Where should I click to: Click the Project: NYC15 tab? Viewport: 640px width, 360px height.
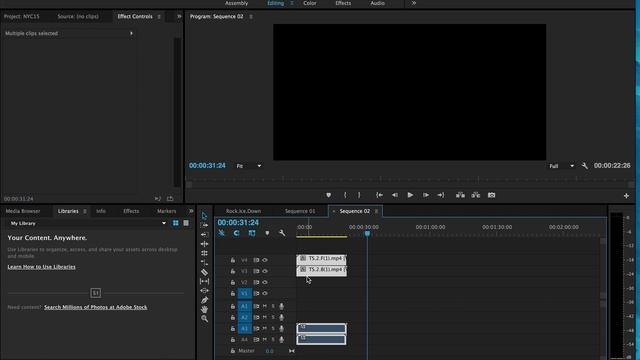pyautogui.click(x=22, y=17)
